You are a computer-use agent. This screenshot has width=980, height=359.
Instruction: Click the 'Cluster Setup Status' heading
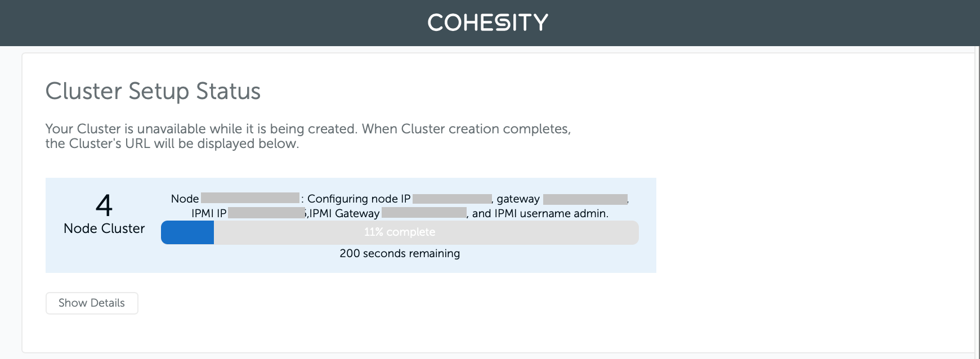(x=153, y=91)
